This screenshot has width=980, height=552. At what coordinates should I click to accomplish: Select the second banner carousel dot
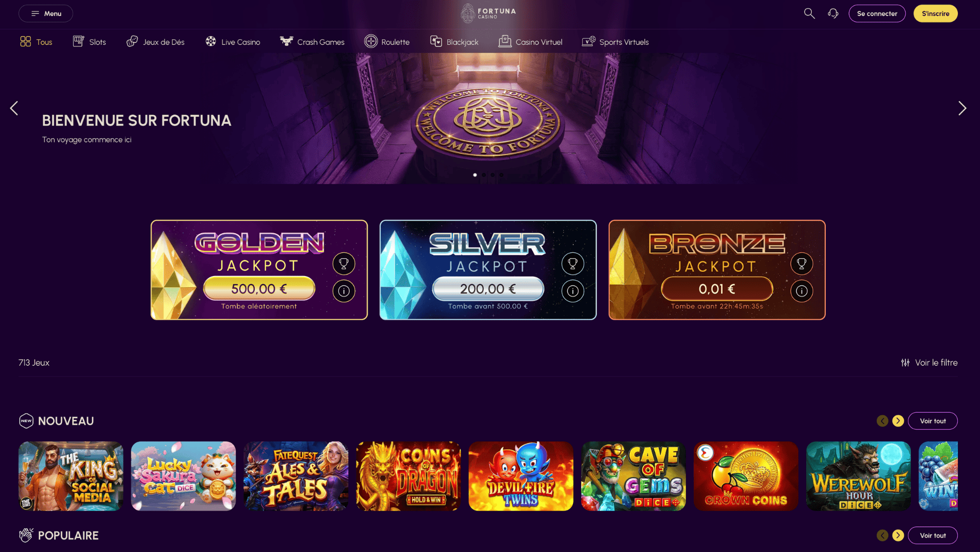coord(484,175)
